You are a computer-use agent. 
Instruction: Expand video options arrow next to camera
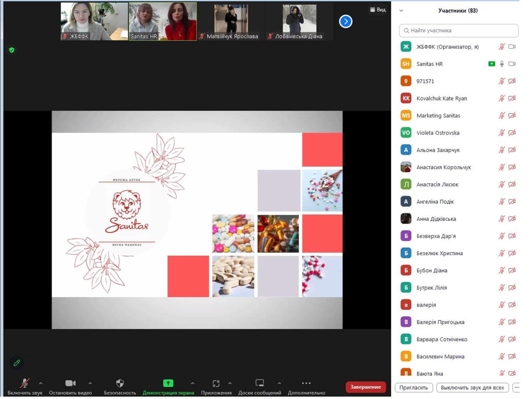click(90, 383)
